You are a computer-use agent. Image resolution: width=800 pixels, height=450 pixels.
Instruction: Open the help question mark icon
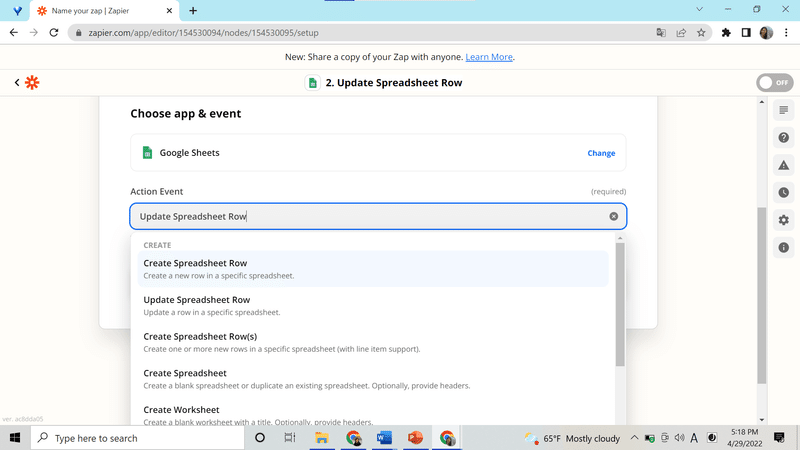tap(784, 138)
